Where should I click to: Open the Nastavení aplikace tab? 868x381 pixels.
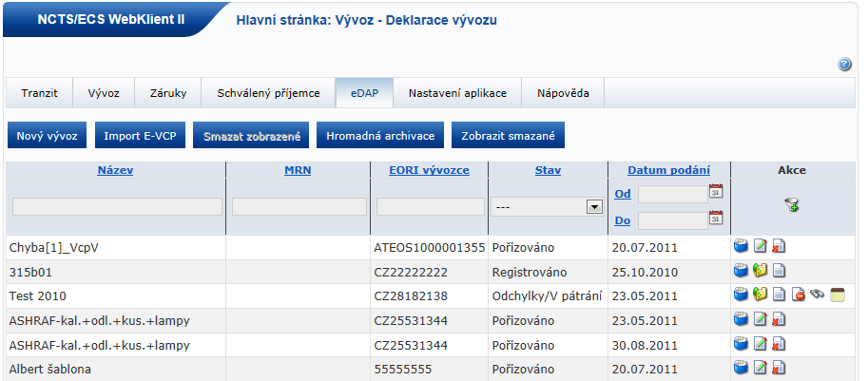click(458, 93)
